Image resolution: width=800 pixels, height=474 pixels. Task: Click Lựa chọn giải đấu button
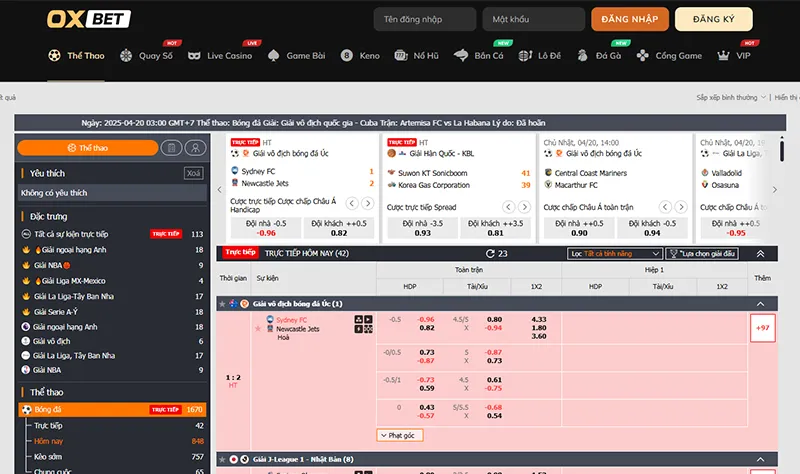702,254
